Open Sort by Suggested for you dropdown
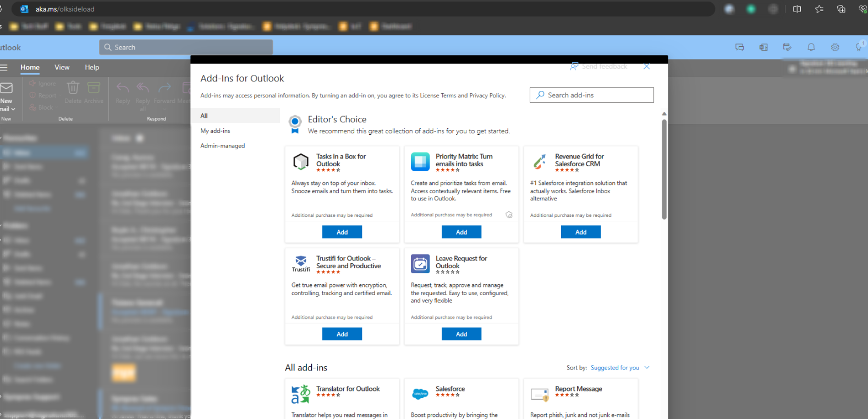The image size is (868, 419). tap(620, 368)
